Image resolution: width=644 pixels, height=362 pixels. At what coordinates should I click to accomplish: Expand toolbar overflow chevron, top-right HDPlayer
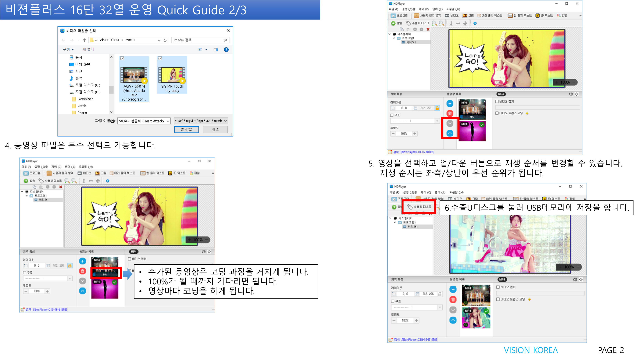(580, 15)
